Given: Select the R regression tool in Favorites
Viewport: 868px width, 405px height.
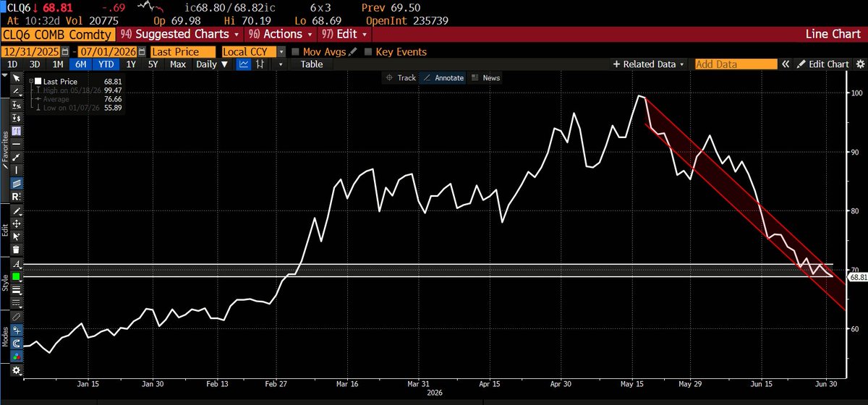Looking at the screenshot, I should coord(17,196).
